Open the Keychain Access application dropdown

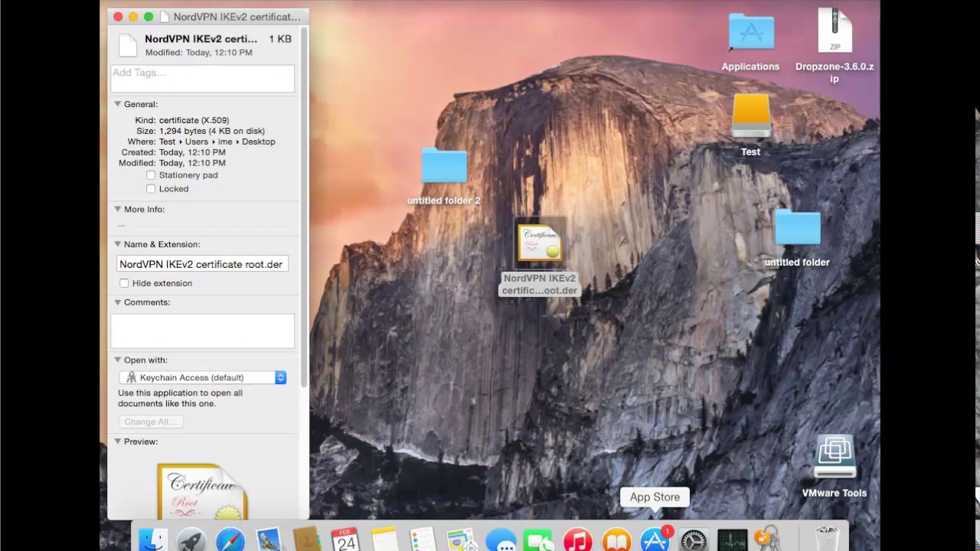tap(203, 377)
